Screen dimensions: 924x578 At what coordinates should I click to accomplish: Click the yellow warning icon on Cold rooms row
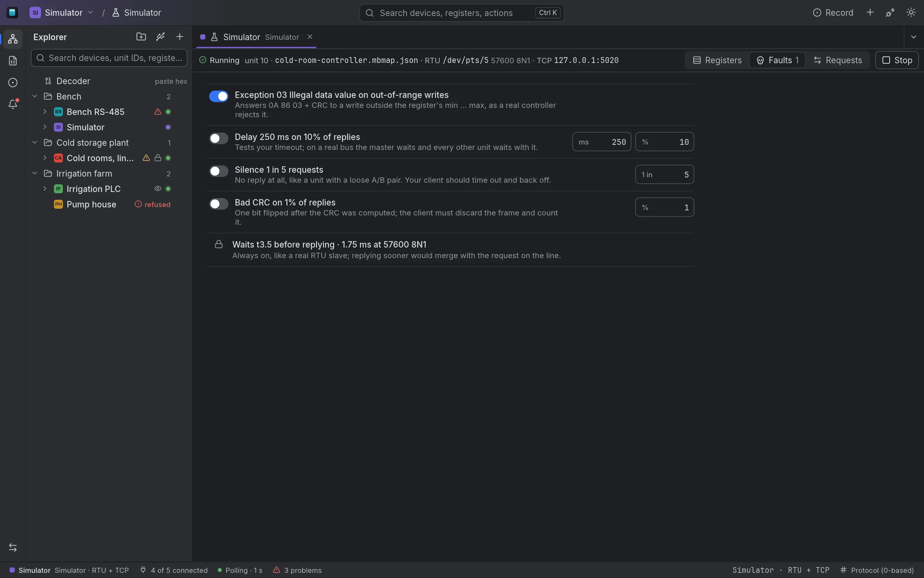click(146, 158)
